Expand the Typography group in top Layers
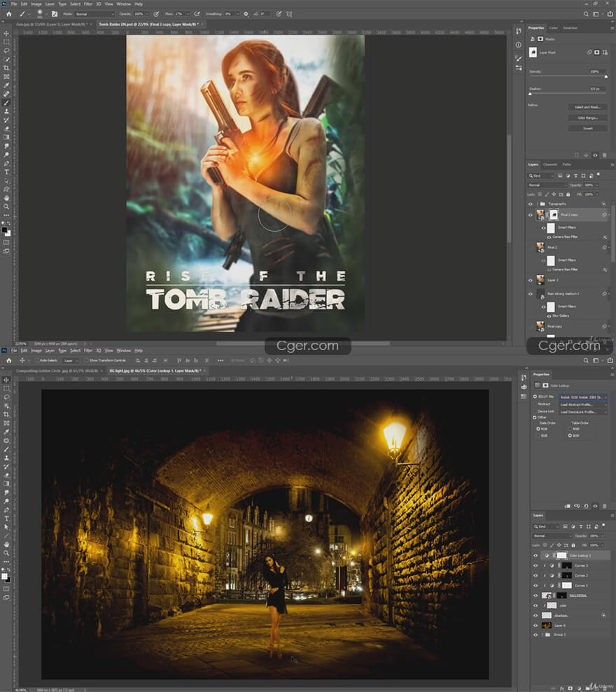 [x=538, y=204]
